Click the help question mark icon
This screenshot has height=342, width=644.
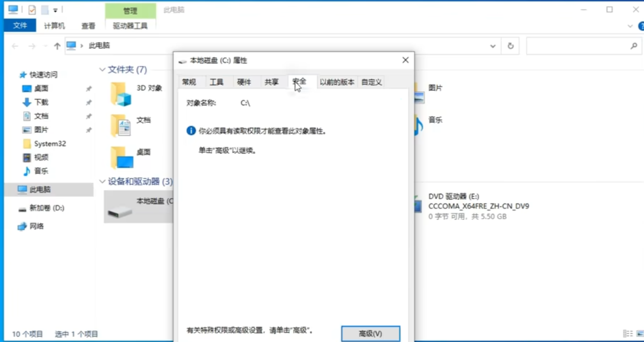click(641, 26)
